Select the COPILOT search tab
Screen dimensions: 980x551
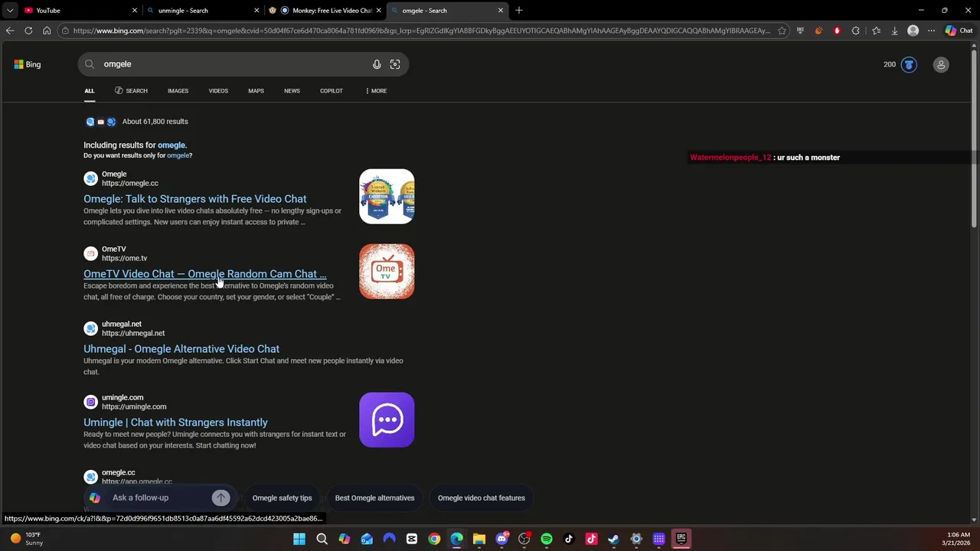332,91
